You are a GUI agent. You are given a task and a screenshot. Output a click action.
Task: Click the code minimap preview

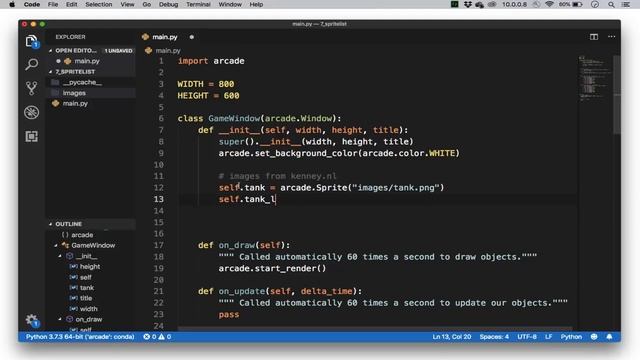tap(594, 78)
